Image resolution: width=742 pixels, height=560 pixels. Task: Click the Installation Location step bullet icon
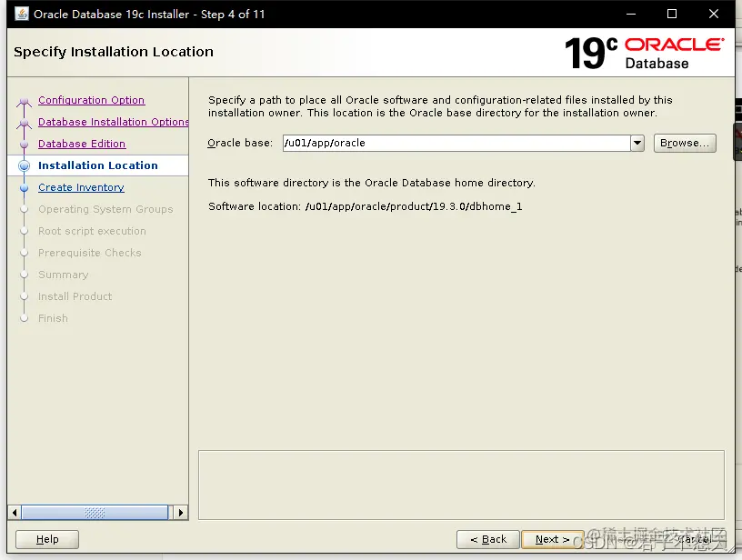(25, 165)
